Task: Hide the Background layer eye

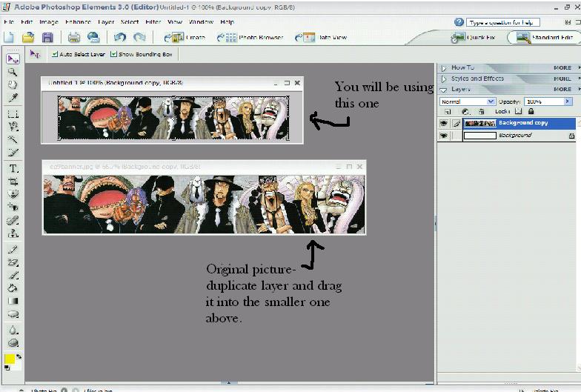Action: pyautogui.click(x=443, y=136)
